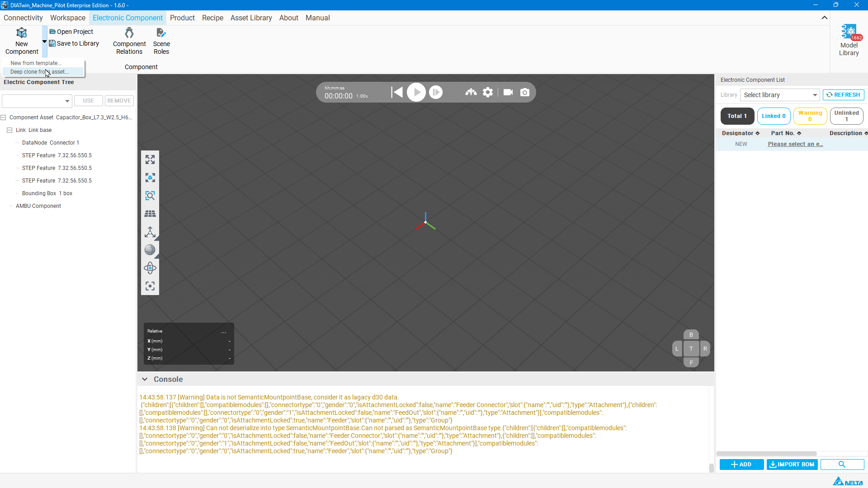The width and height of the screenshot is (868, 488).
Task: Select DataNode Connector 1 in tree
Action: pyautogui.click(x=51, y=143)
